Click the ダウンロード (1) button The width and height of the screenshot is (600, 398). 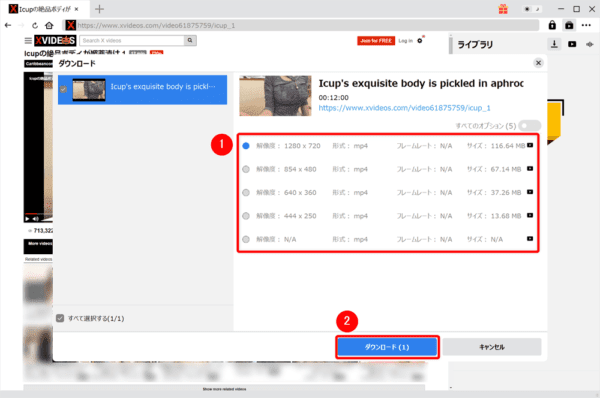pos(387,347)
